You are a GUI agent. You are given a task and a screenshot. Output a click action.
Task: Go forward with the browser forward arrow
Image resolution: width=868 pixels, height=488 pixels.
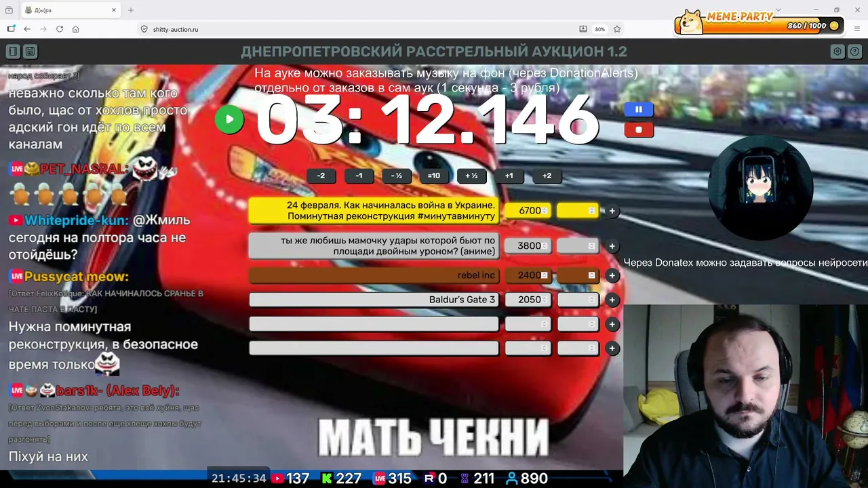pos(43,29)
